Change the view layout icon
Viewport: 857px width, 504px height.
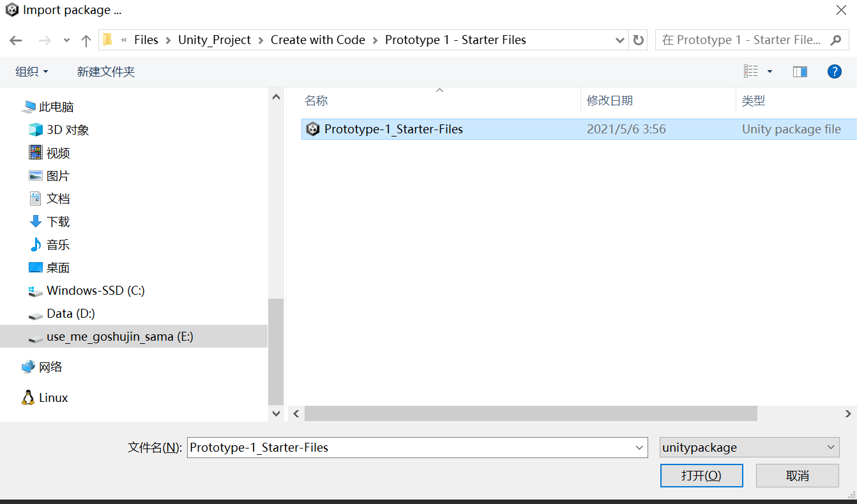751,71
